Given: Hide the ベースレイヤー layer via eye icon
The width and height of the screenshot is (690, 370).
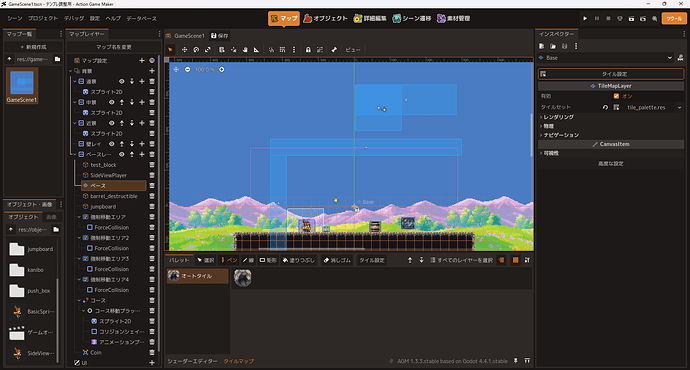Looking at the screenshot, I should pyautogui.click(x=121, y=154).
